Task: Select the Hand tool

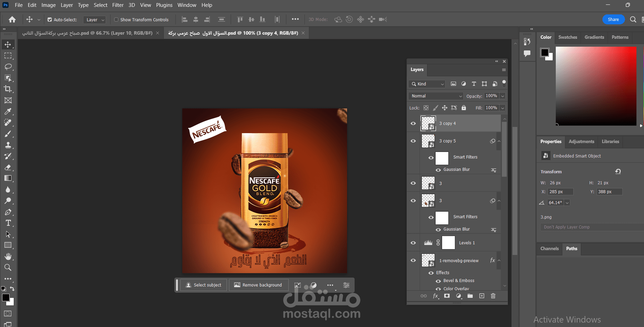Action: click(x=8, y=256)
